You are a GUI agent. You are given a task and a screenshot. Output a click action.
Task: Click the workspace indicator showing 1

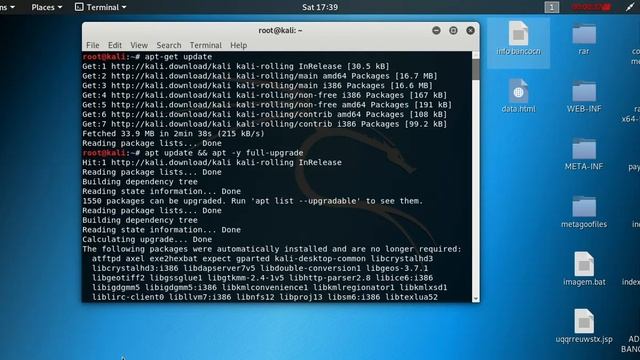[x=551, y=7]
